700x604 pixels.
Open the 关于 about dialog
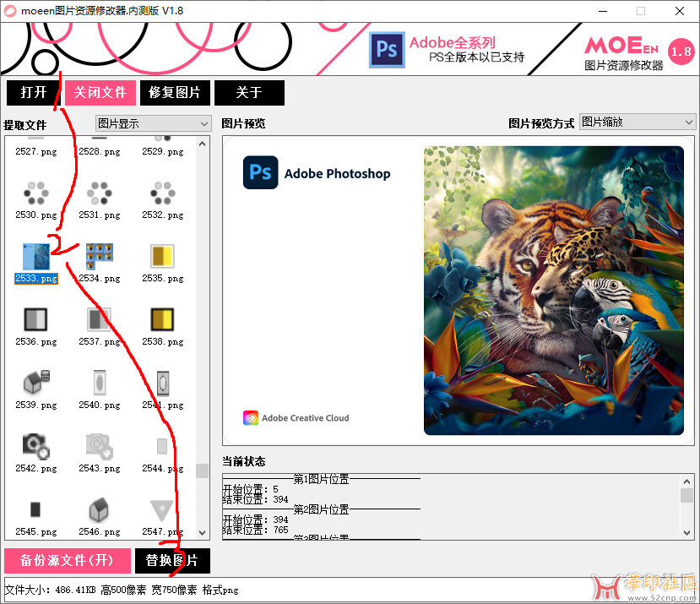[x=249, y=92]
